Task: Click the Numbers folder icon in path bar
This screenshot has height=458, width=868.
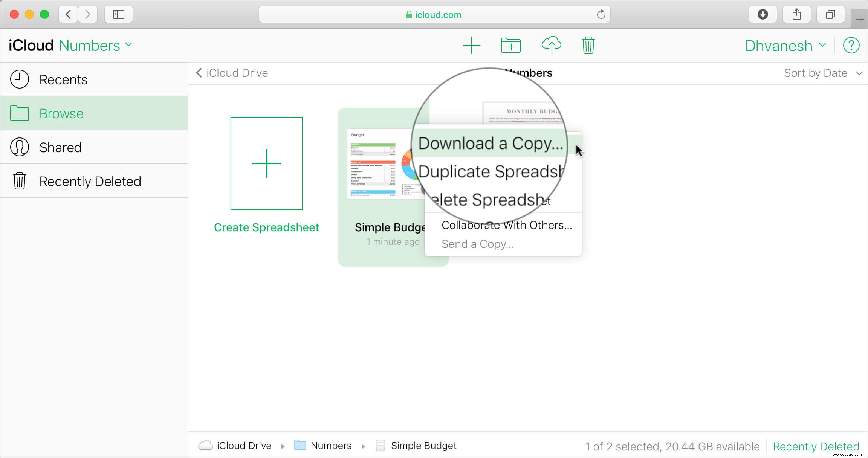Action: [x=300, y=445]
